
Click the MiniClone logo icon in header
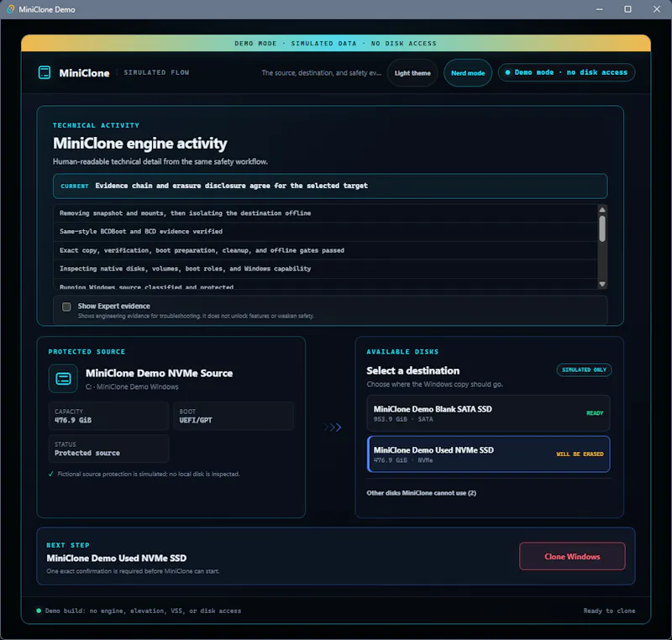[x=45, y=72]
